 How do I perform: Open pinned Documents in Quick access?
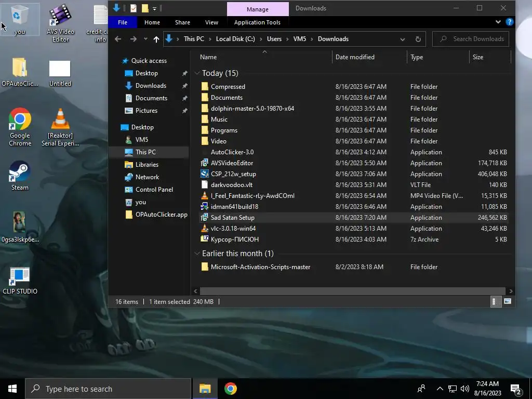pos(151,98)
